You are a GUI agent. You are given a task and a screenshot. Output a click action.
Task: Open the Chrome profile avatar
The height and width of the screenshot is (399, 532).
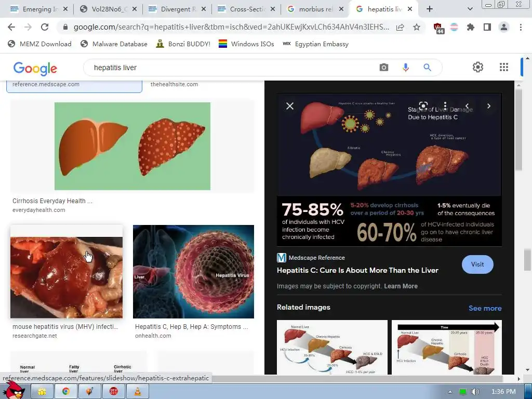tap(504, 27)
